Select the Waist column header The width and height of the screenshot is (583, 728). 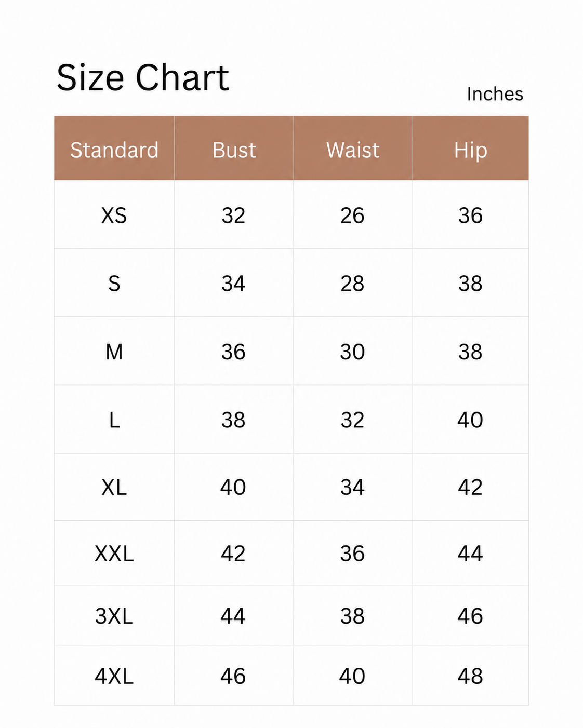pos(353,150)
